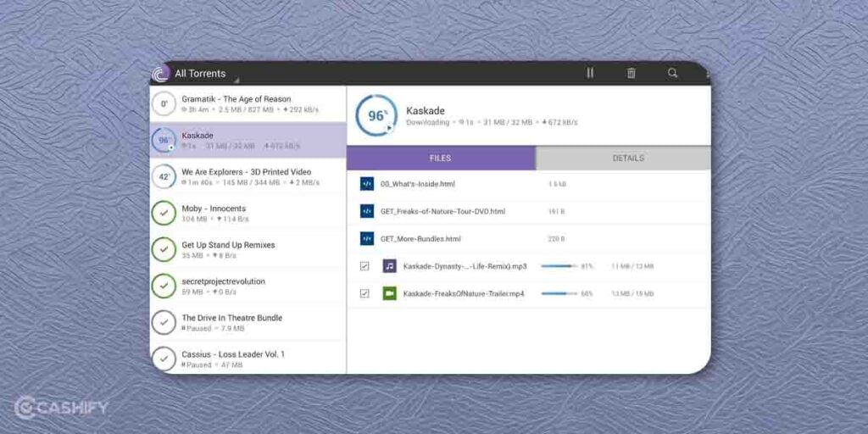Click the 0% circle for Gramatik torrent

click(164, 103)
